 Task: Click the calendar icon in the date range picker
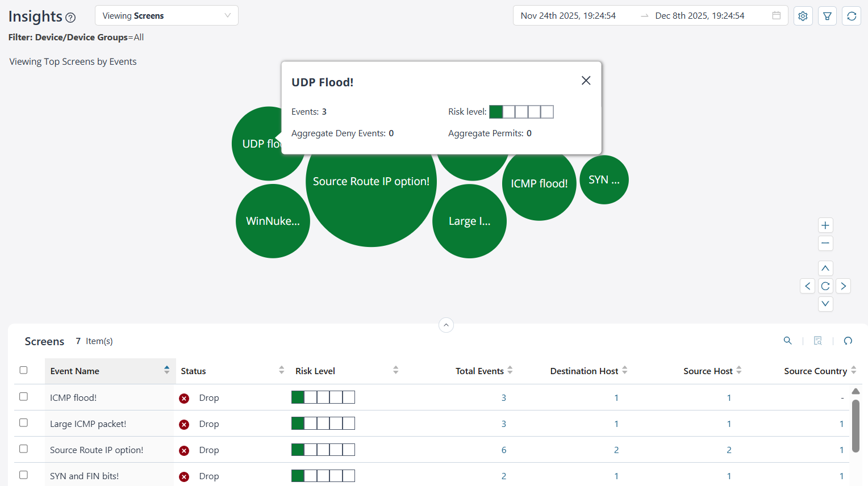776,16
